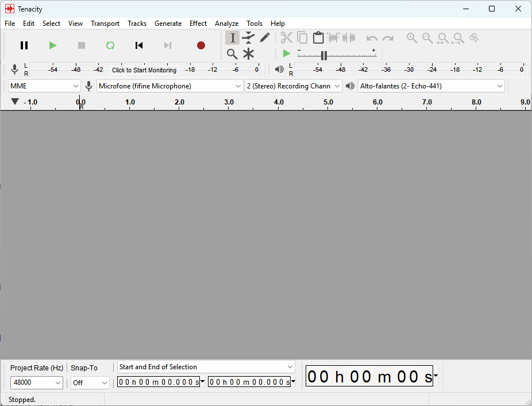Click the Copy icon

click(302, 38)
